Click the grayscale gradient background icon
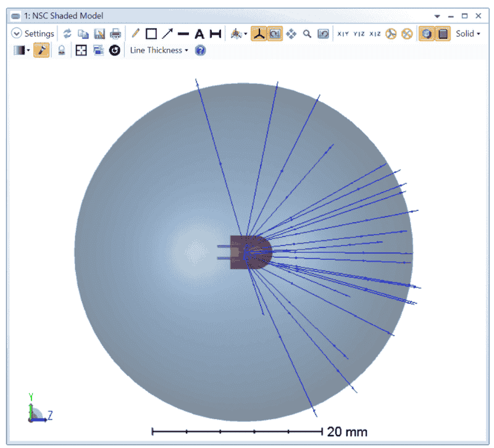The height and width of the screenshot is (448, 494). coord(19,51)
